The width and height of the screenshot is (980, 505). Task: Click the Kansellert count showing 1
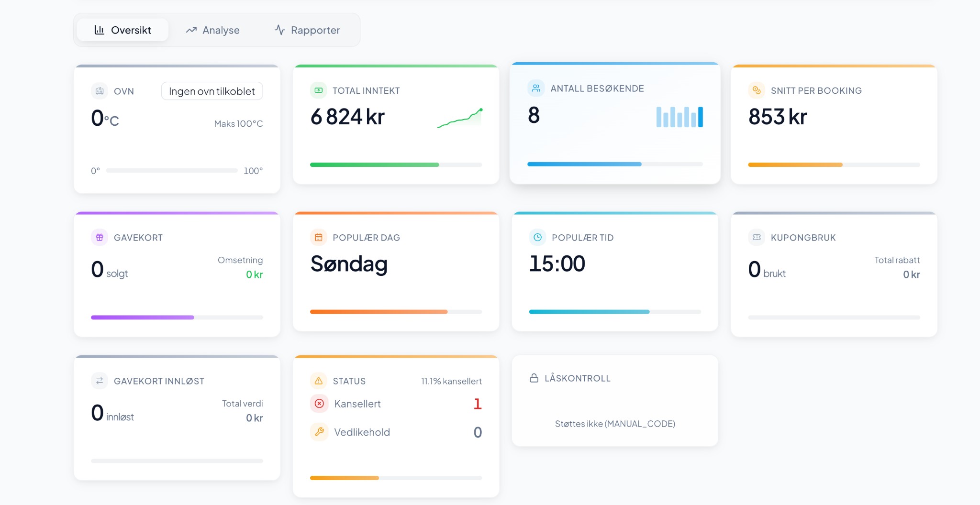pos(478,404)
